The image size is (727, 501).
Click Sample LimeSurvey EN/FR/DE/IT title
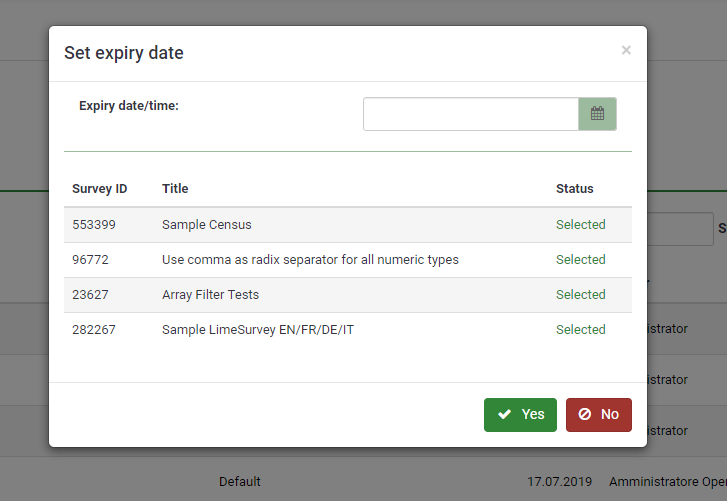[257, 330]
